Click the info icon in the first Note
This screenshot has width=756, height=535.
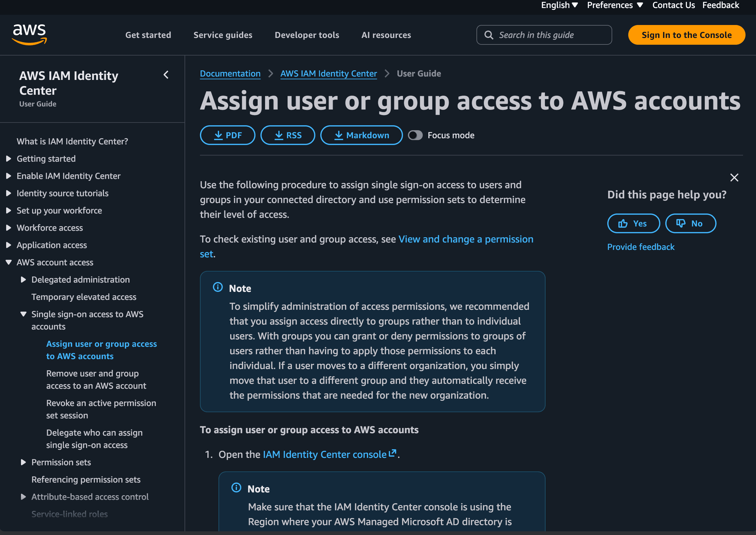click(218, 287)
